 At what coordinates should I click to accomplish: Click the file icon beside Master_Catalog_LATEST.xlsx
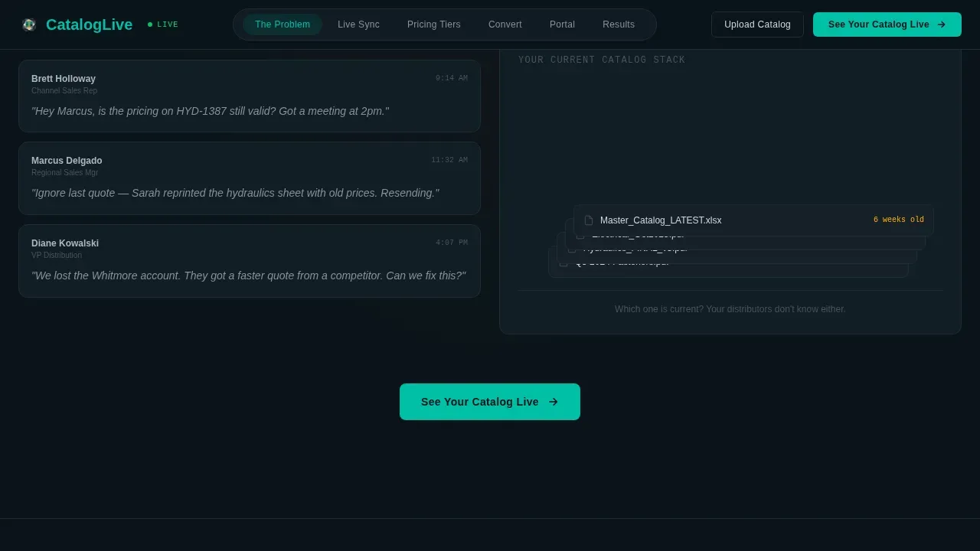[x=589, y=220]
